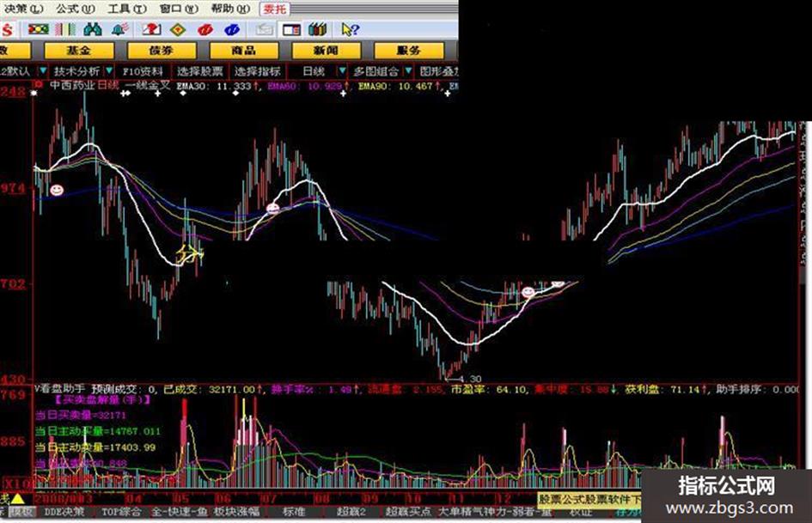
Task: Click the 当日买卖量=32171 text
Action: coord(81,416)
